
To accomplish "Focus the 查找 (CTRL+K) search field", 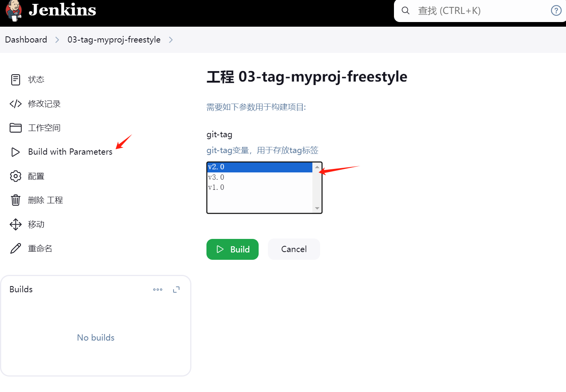I will click(x=479, y=11).
